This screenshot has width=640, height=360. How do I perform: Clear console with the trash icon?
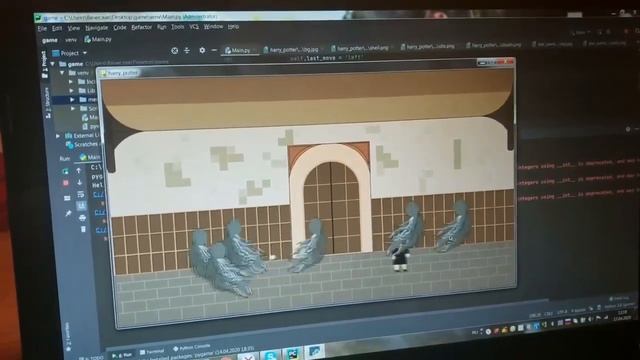pos(83,229)
